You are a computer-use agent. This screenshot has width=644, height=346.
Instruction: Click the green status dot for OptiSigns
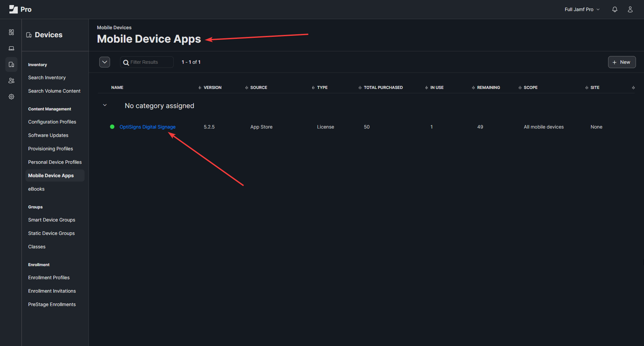(x=112, y=127)
